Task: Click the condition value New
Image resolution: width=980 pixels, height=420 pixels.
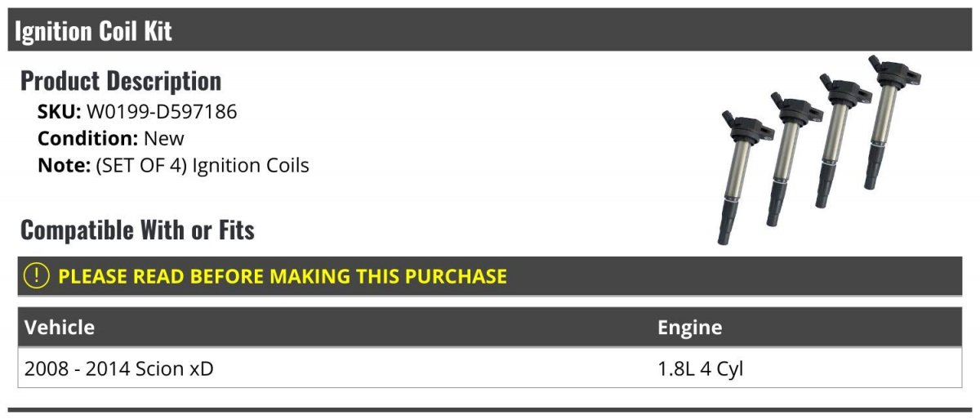Action: (x=164, y=138)
